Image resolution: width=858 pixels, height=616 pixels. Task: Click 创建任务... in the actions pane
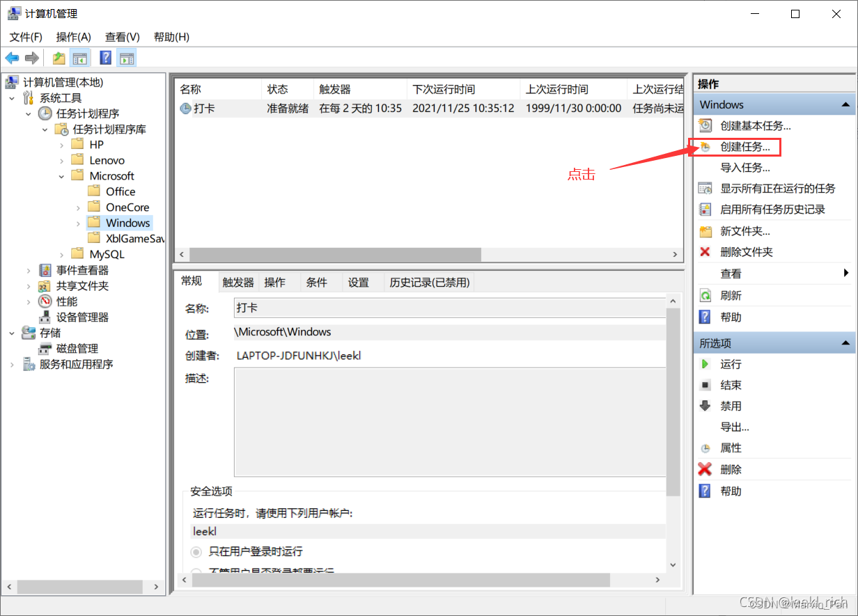pos(745,147)
